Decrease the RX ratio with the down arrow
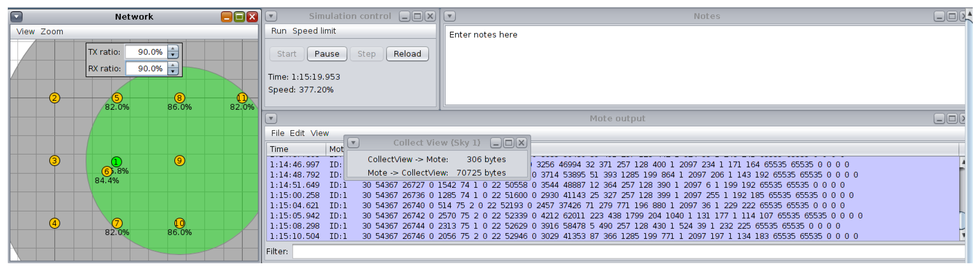Viewport: 980px width, 271px height. pyautogui.click(x=173, y=72)
